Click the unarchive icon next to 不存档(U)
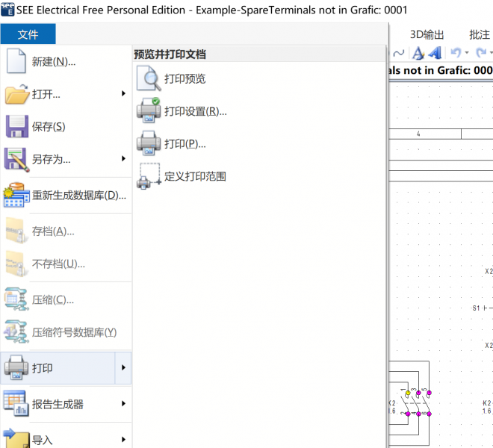Image resolution: width=493 pixels, height=448 pixels. (16, 264)
